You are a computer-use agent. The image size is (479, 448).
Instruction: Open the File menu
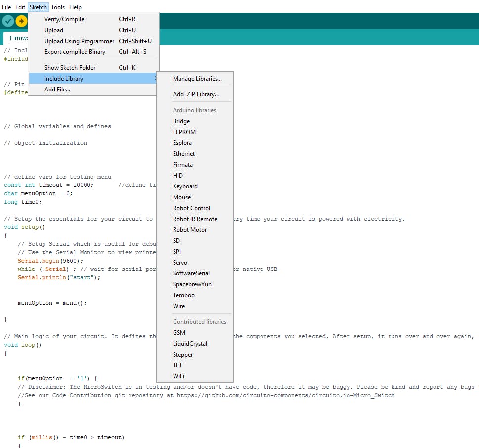6,7
